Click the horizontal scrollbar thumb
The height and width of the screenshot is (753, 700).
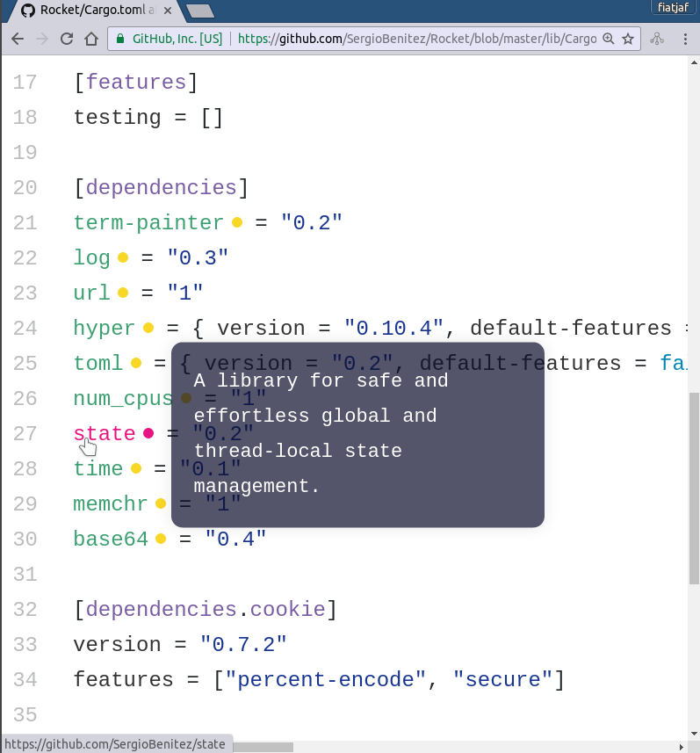tap(263, 747)
